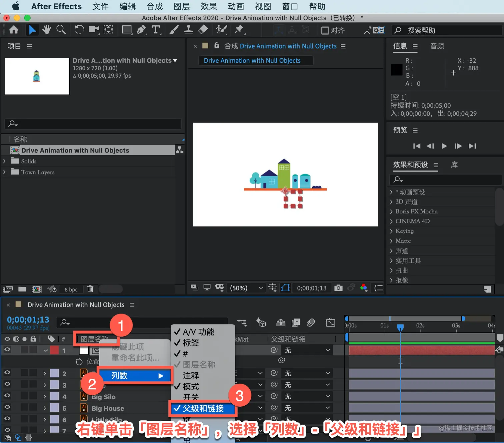Hide the Big Silo layer's eye icon

click(x=7, y=396)
